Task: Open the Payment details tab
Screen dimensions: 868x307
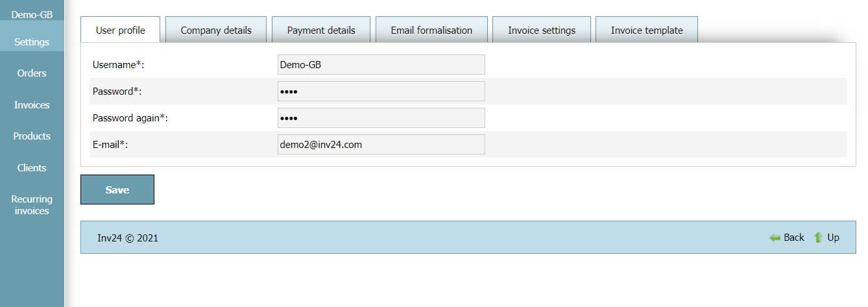Action: [x=321, y=30]
